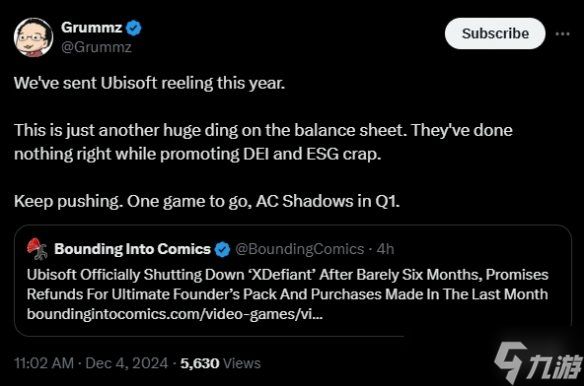
Task: Click the Dec 4, 2024 date
Action: (x=127, y=363)
